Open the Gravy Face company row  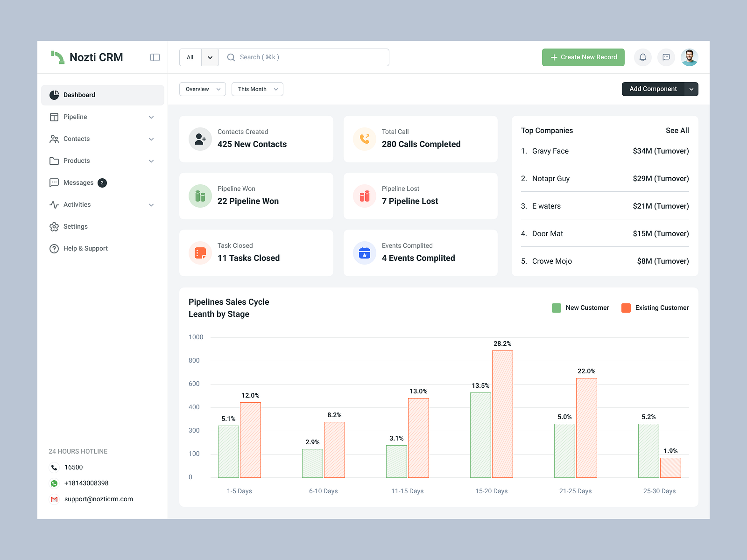point(605,151)
